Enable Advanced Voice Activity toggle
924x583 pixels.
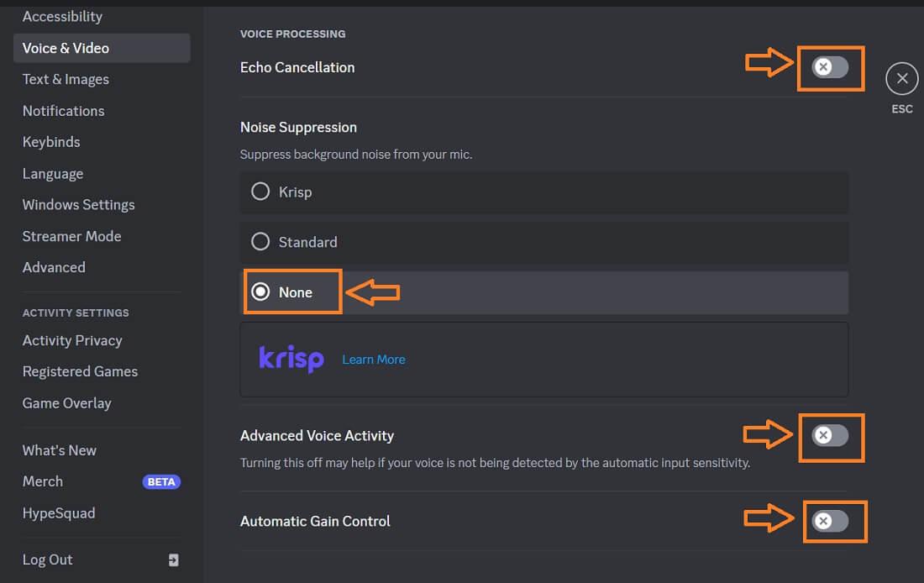[830, 435]
